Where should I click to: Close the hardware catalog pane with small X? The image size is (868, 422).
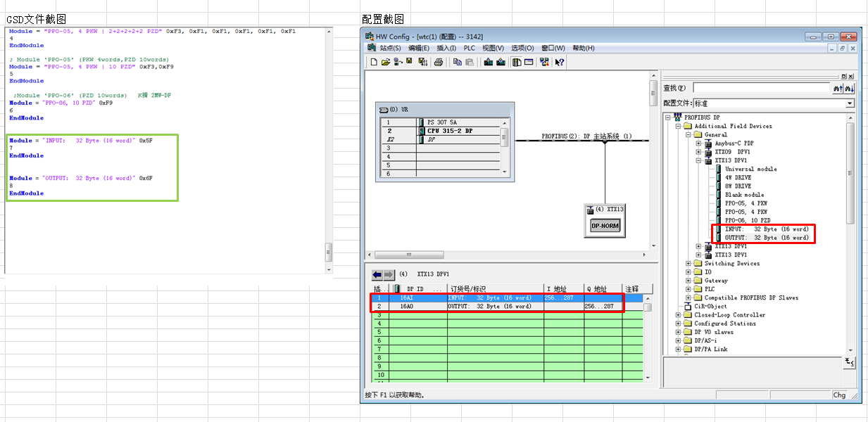tap(851, 76)
